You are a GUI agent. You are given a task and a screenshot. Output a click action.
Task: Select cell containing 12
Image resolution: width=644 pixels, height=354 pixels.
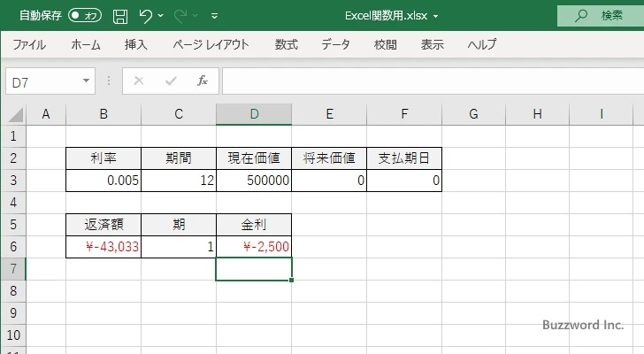pyautogui.click(x=179, y=181)
